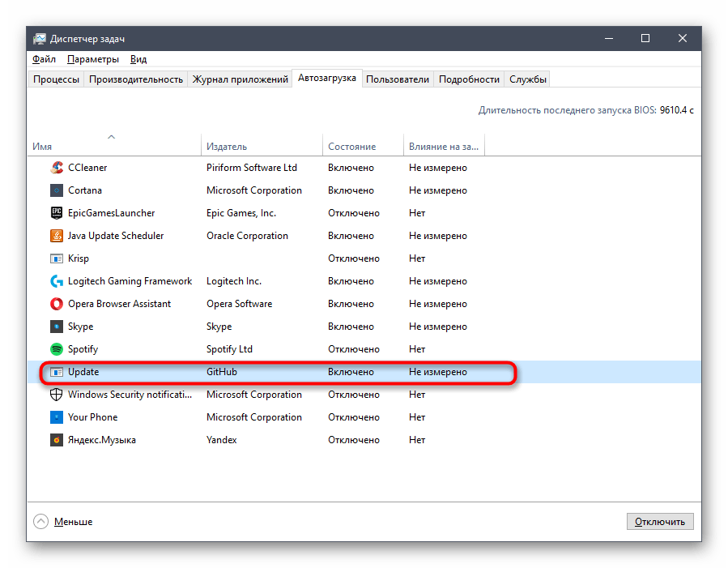Screen dimensions: 728x568
Task: Click the Skype app icon
Action: click(56, 327)
